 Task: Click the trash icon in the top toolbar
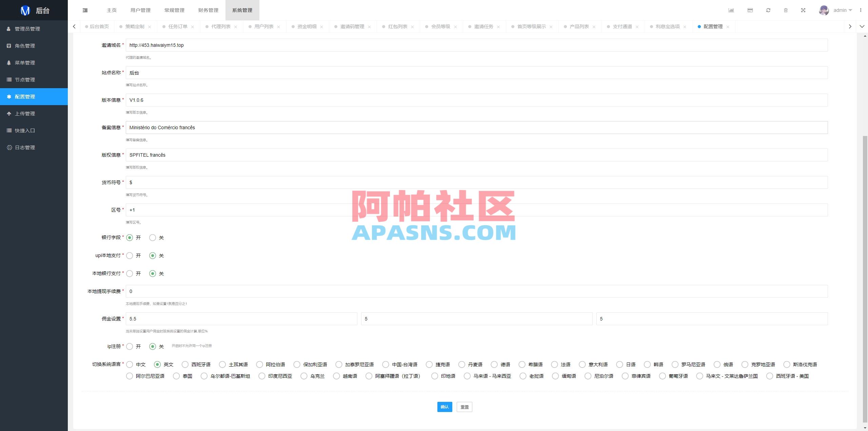[x=786, y=10]
